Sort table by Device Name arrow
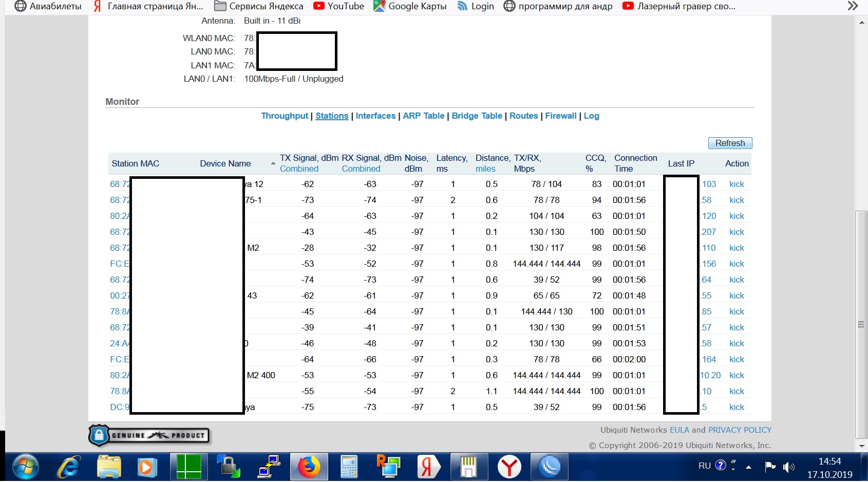 pos(273,163)
